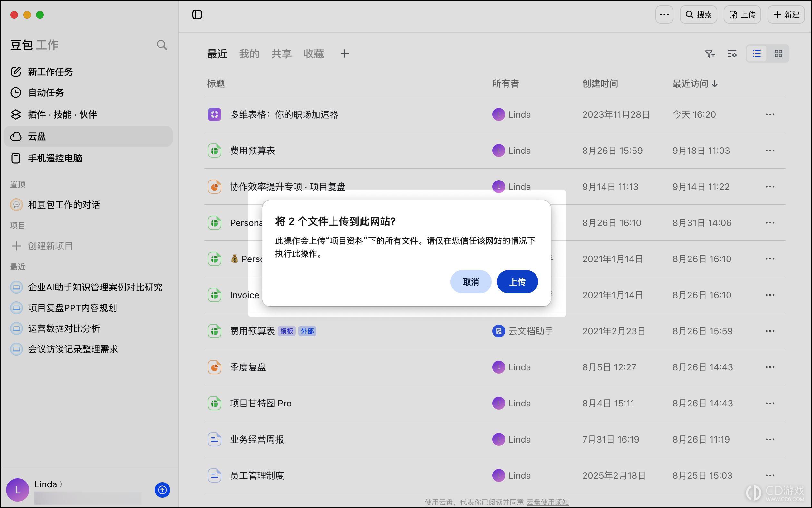Click the Invoice spreadsheet icon
Viewport: 812px width, 508px height.
tap(214, 295)
